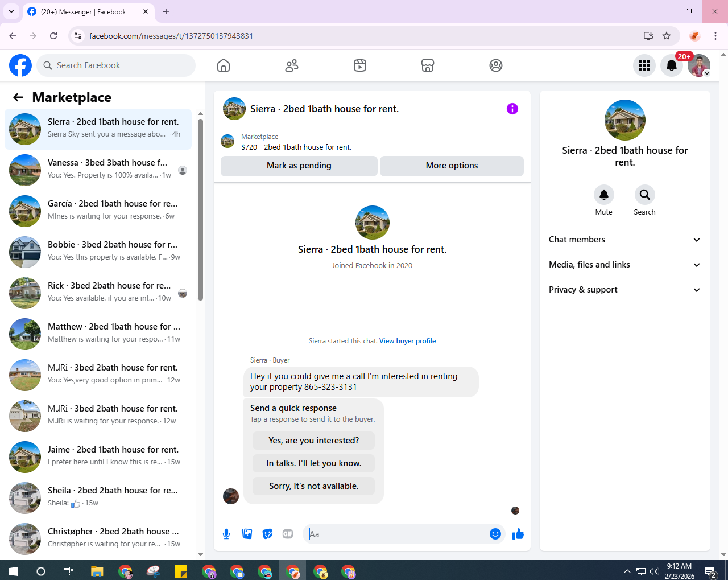Screen dimensions: 728x580
Task: Open Windows notification center icon
Action: click(710, 571)
